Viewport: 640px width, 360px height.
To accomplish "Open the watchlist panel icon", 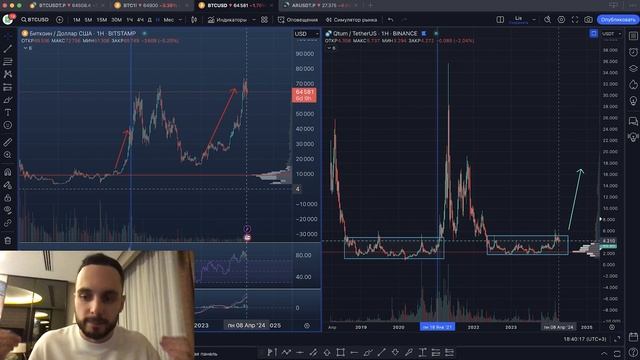I will coord(633,36).
